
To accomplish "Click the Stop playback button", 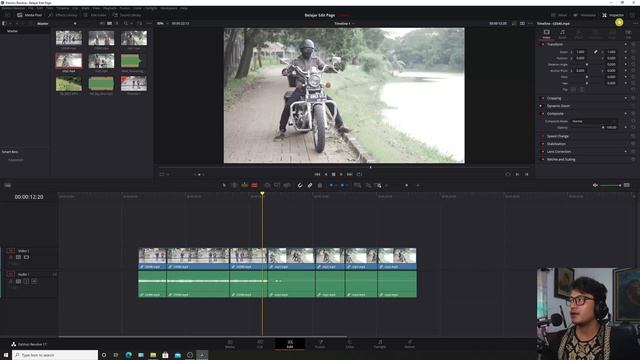I will [x=333, y=174].
